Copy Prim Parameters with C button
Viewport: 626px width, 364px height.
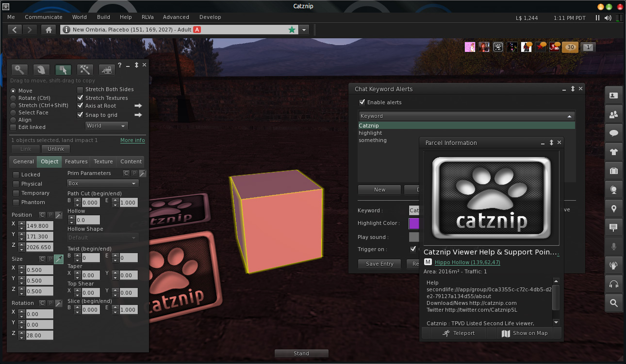126,173
